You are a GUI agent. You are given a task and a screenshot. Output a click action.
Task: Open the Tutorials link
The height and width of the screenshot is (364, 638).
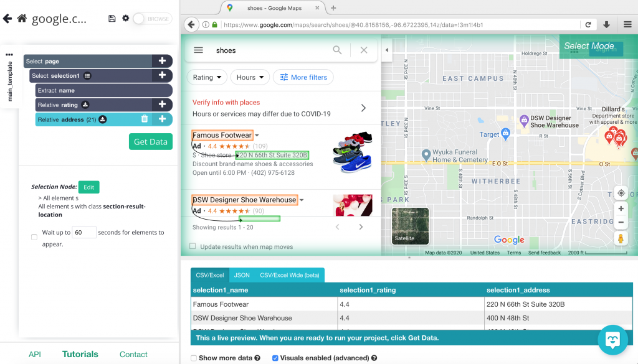[80, 354]
